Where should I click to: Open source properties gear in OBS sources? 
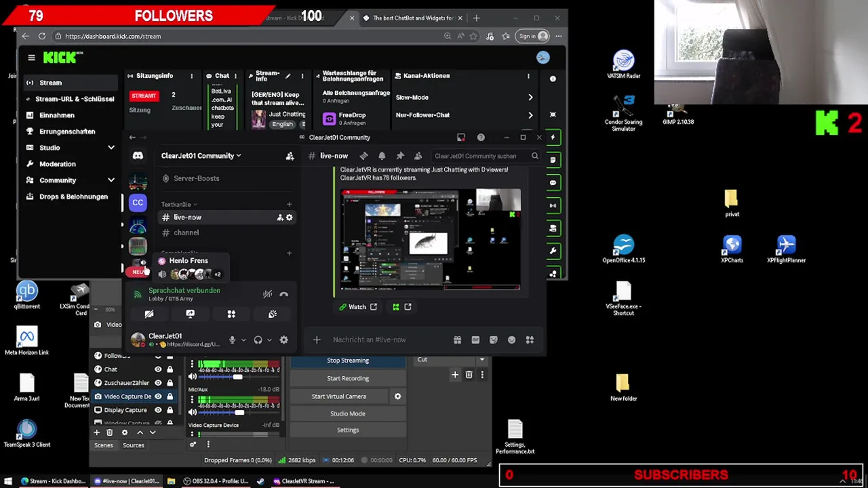point(124,432)
